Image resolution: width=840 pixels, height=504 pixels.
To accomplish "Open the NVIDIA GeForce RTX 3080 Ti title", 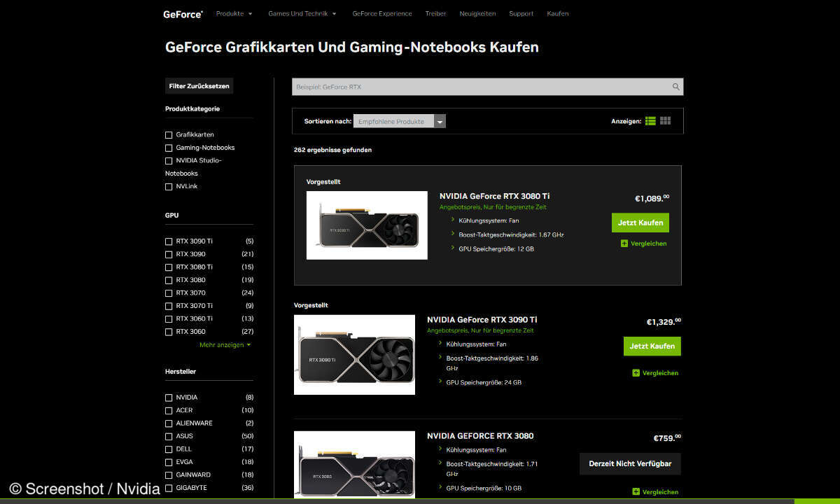I will point(494,196).
